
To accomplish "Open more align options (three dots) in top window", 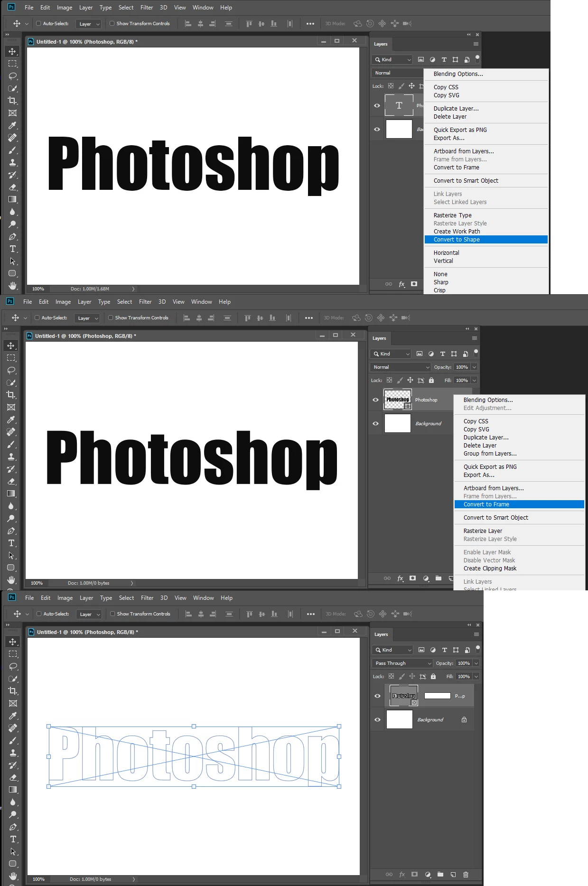I will coord(310,24).
